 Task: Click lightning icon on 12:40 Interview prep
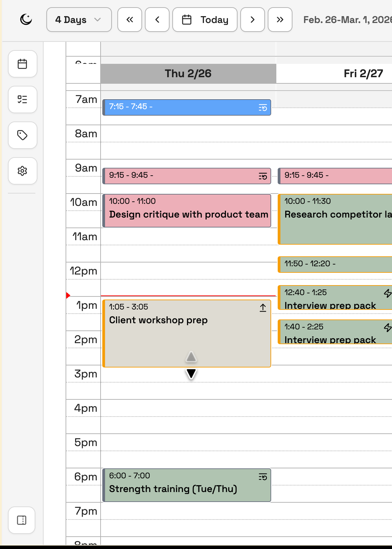(x=388, y=293)
